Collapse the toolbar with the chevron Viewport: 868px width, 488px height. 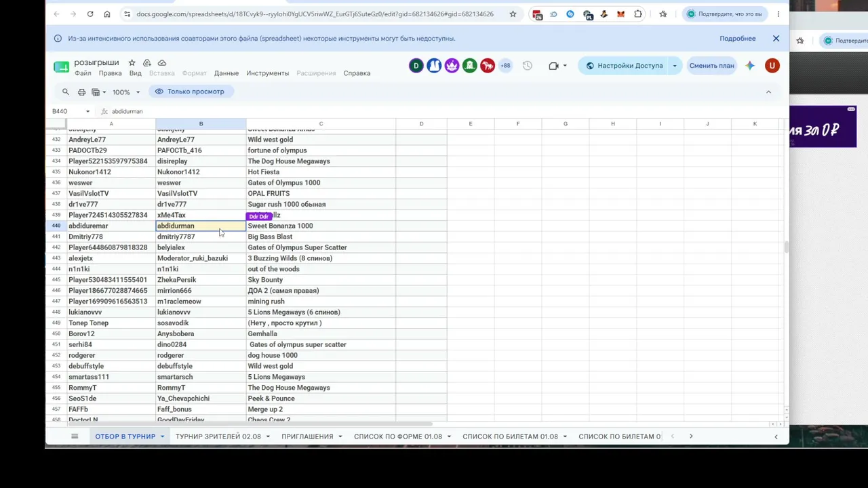[768, 91]
